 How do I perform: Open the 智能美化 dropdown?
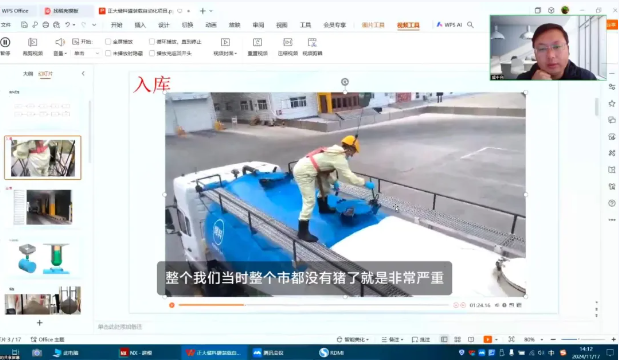[353, 339]
